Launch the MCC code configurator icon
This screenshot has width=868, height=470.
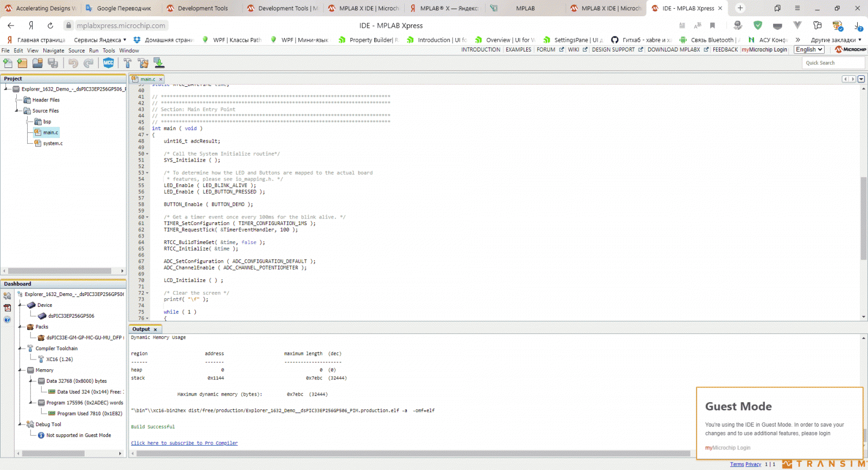(x=108, y=63)
